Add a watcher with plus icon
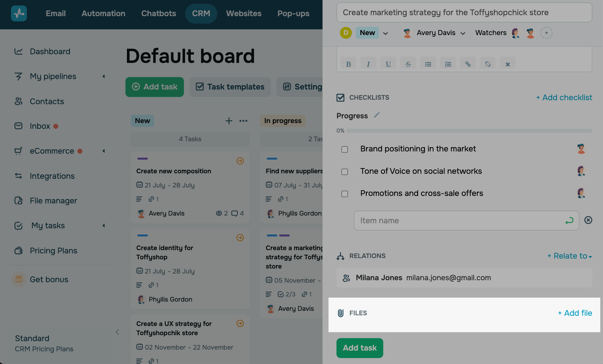Screen dimensions: 603x364 click(x=546, y=33)
